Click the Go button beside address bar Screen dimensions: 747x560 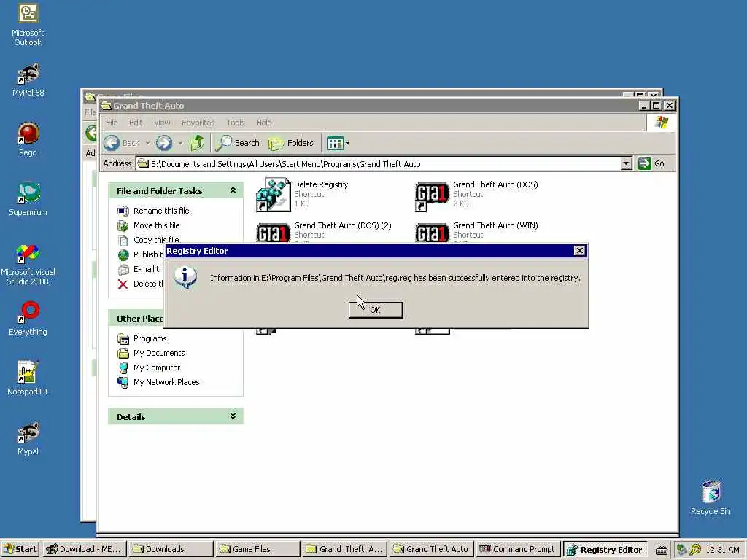pyautogui.click(x=651, y=163)
